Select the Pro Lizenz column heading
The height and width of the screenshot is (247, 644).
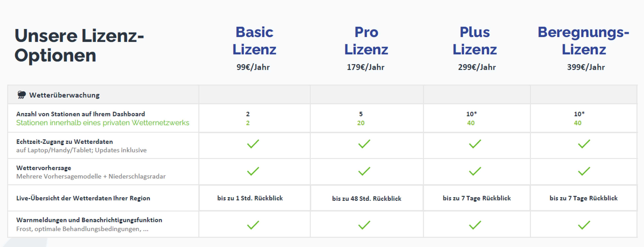[366, 41]
